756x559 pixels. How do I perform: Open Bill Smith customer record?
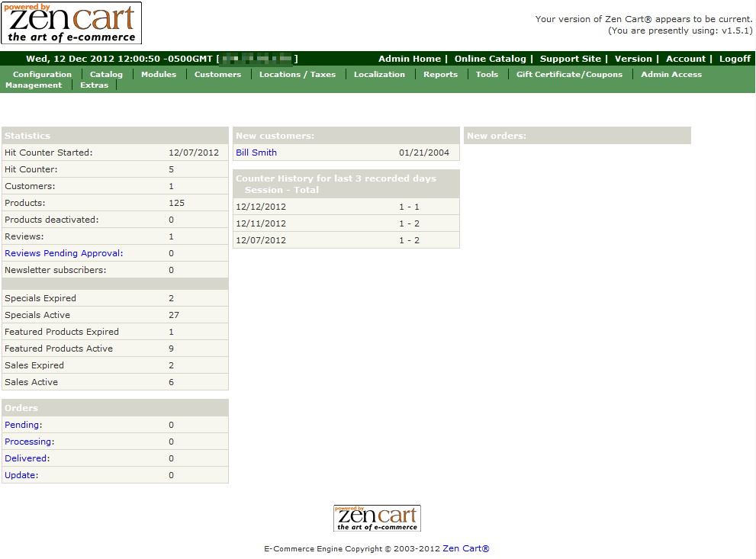(x=256, y=153)
